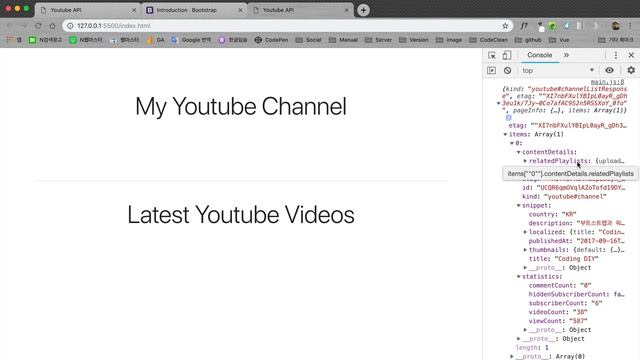Collapse the statistics node
Image resolution: width=640 pixels, height=360 pixels.
tap(519, 276)
